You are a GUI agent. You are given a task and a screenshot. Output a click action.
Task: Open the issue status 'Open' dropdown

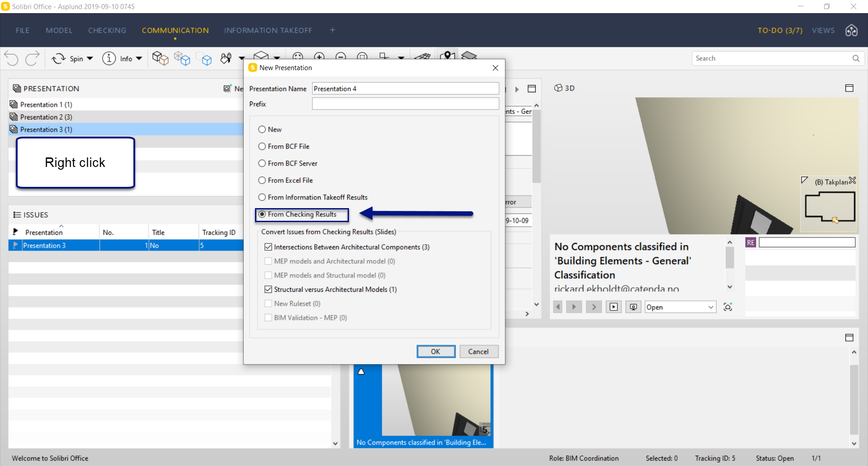coord(680,307)
